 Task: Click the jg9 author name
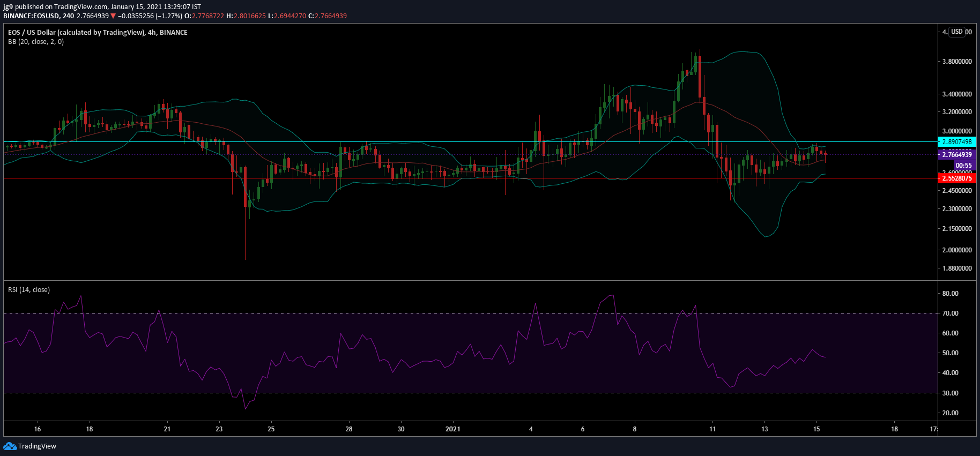(x=8, y=7)
